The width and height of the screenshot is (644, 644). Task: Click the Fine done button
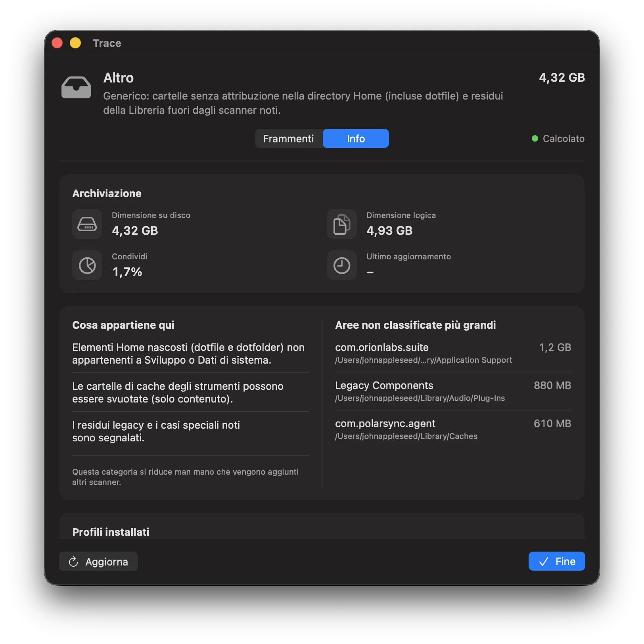(x=557, y=561)
